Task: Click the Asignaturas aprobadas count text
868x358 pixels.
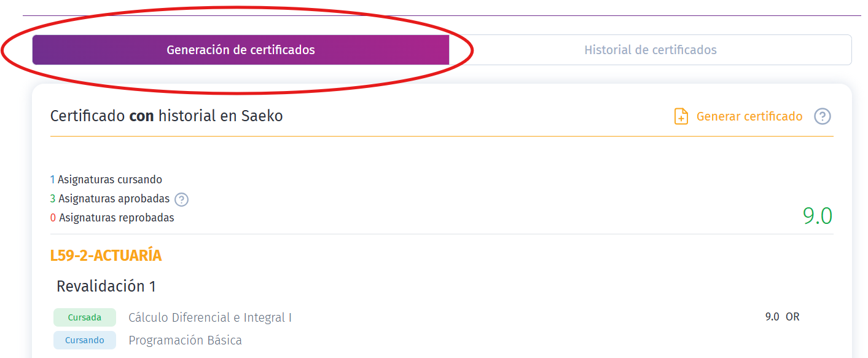Action: [111, 199]
